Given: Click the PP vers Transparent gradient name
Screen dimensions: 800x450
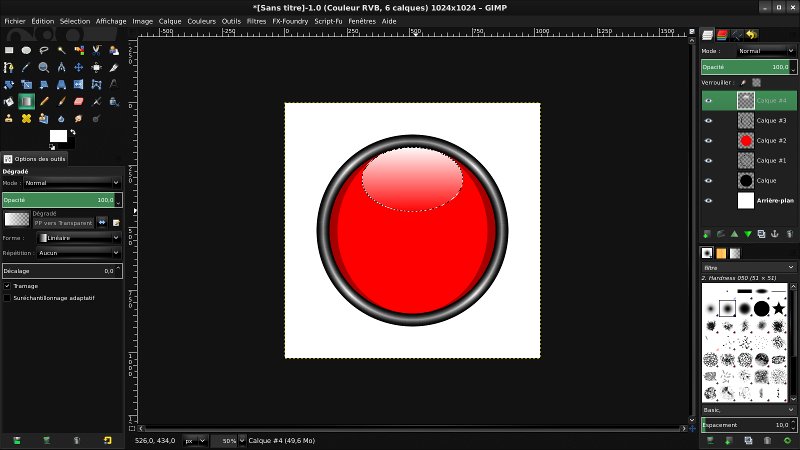Looking at the screenshot, I should point(63,223).
